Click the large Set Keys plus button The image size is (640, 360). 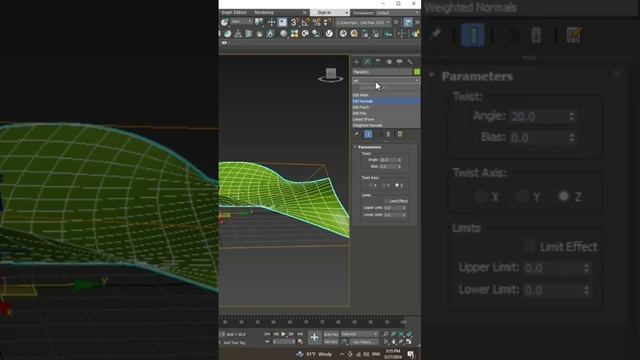[x=314, y=338]
